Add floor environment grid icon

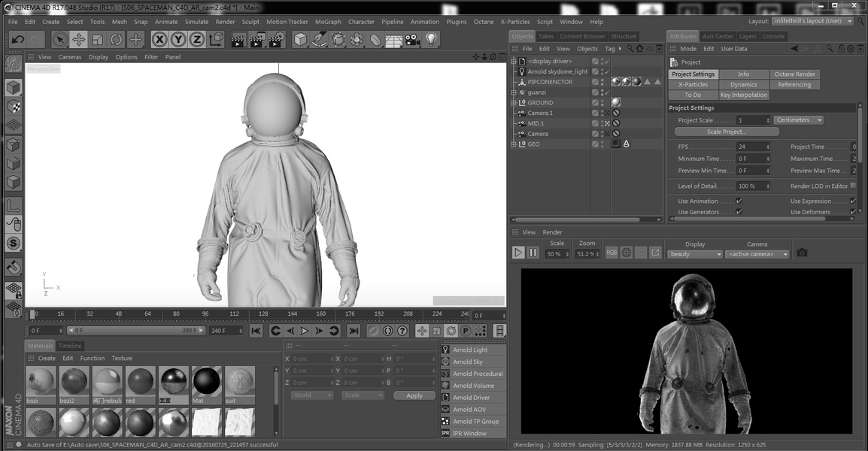click(393, 40)
